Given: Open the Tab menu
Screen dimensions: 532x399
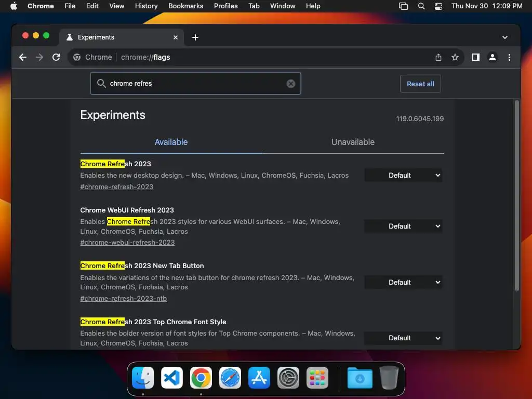Looking at the screenshot, I should coord(254,6).
